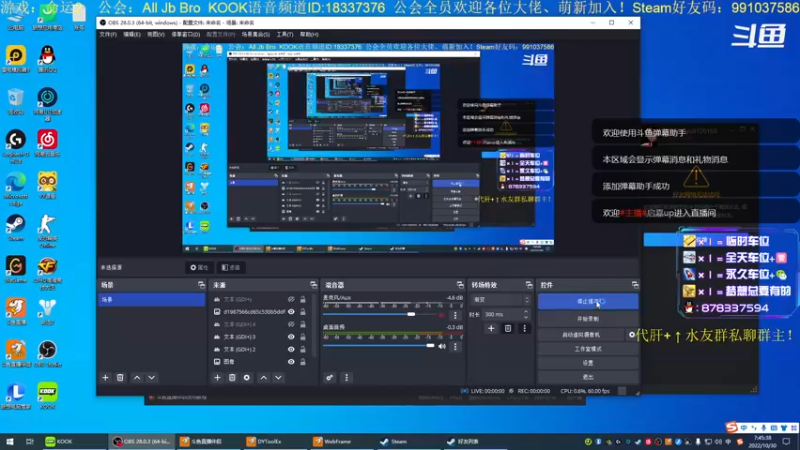
Task: Hide the d1987566cd85c530b5ddf source
Action: (291, 312)
